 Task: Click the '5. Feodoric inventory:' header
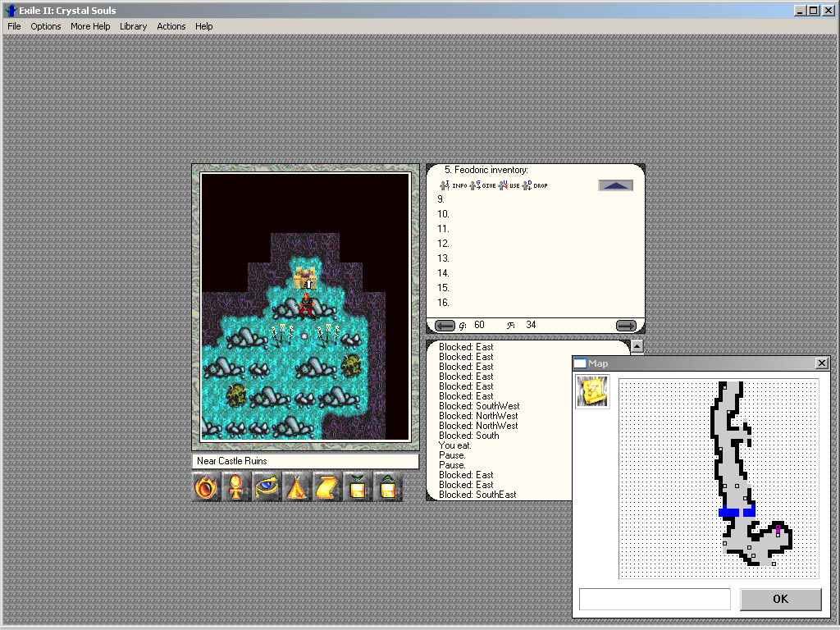(x=486, y=170)
